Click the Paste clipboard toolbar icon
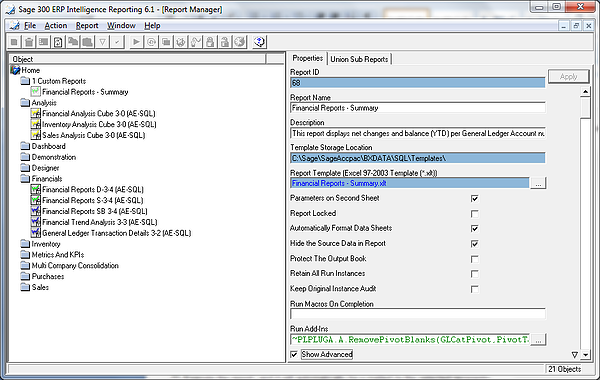The height and width of the screenshot is (380, 600). (87, 42)
